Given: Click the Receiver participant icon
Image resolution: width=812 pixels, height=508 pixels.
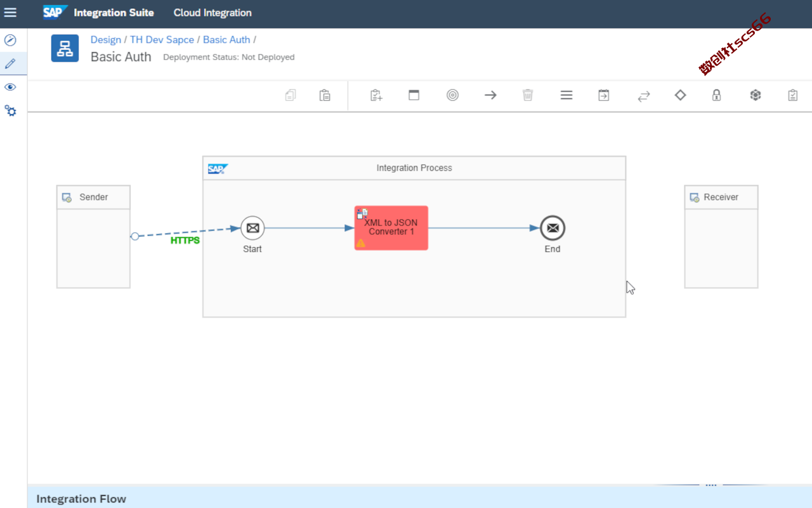Looking at the screenshot, I should point(695,197).
